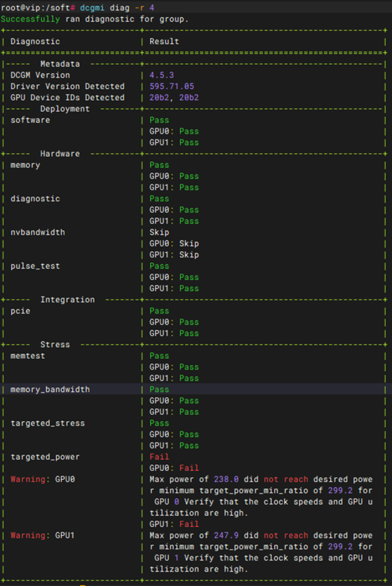Select the DCGM version value 4.5.3

pyautogui.click(x=162, y=75)
